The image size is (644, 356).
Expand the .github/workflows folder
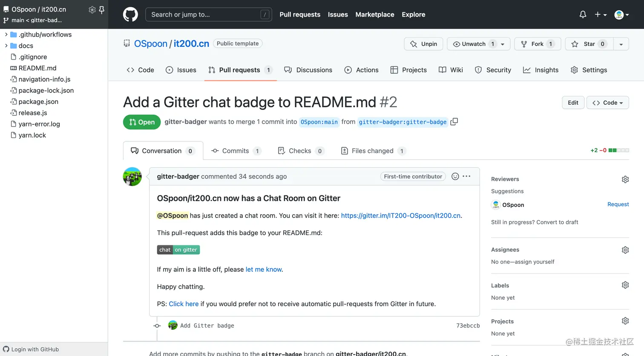(x=6, y=34)
